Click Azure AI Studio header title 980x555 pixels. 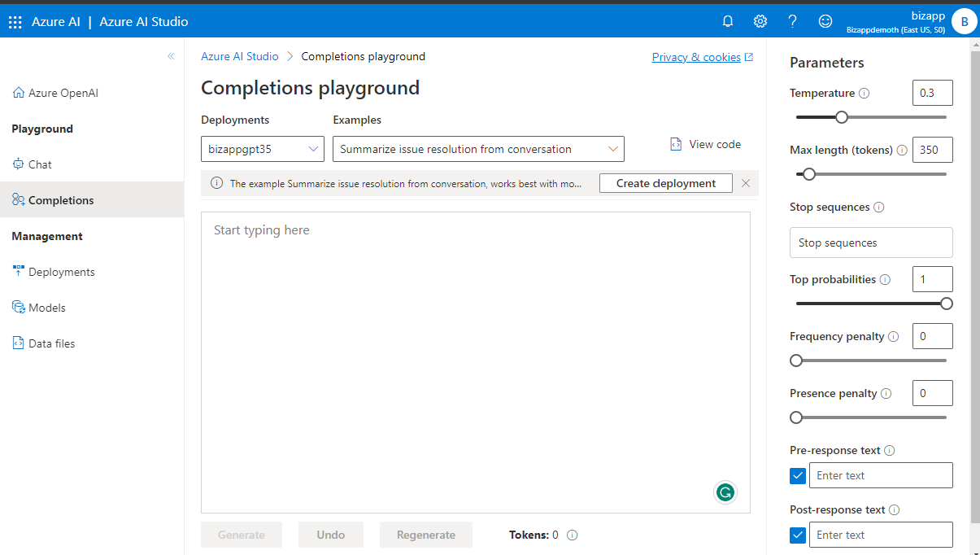tap(144, 22)
